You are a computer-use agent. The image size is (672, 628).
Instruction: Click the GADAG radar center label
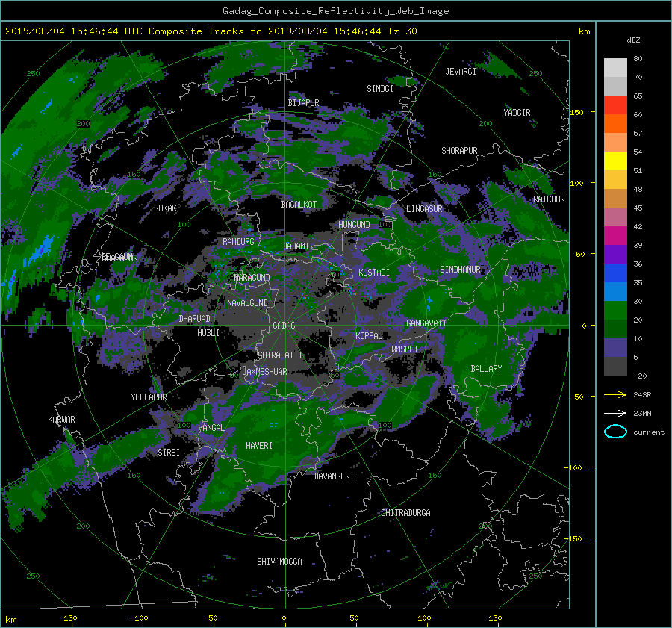pyautogui.click(x=284, y=326)
